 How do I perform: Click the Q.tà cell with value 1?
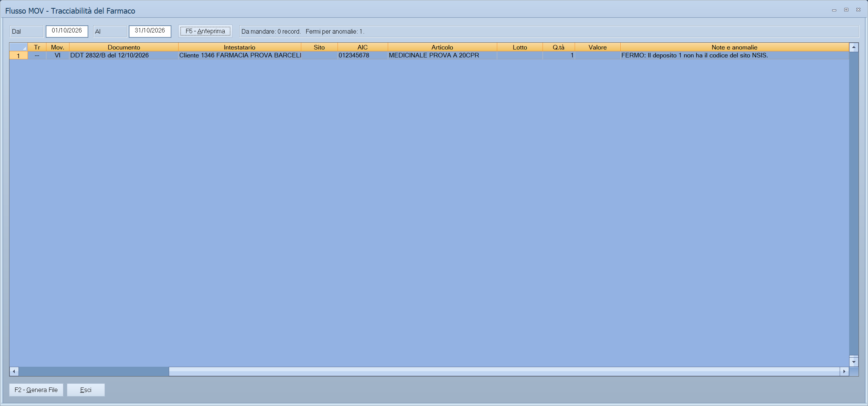558,56
